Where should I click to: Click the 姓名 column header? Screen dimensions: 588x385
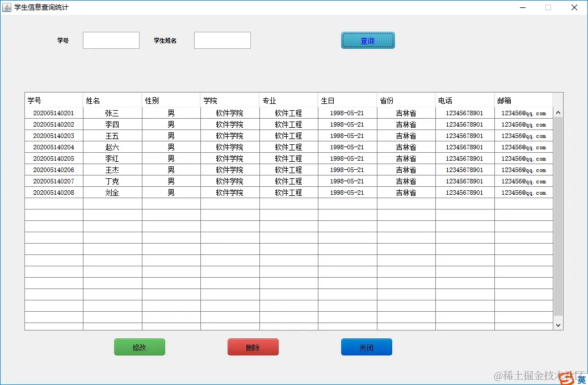[x=112, y=100]
